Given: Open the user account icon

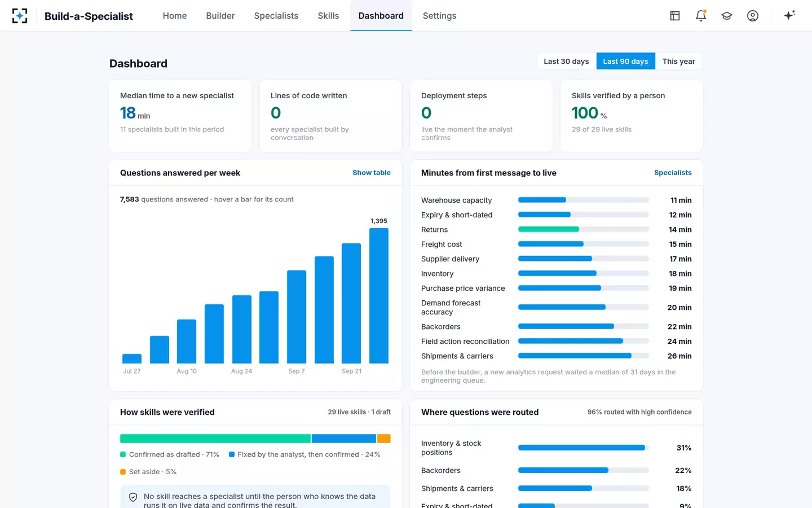Looking at the screenshot, I should [753, 16].
